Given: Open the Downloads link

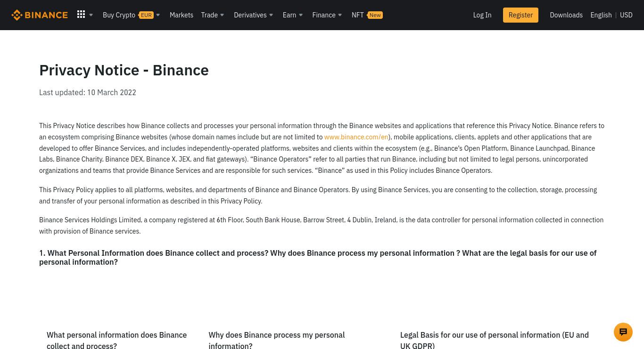Looking at the screenshot, I should click(x=566, y=15).
